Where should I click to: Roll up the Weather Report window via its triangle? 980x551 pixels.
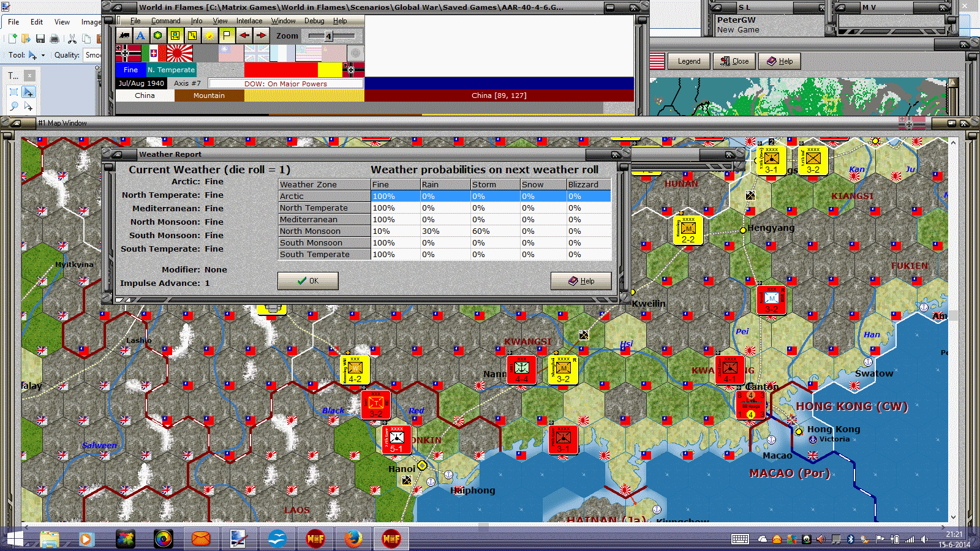click(116, 154)
